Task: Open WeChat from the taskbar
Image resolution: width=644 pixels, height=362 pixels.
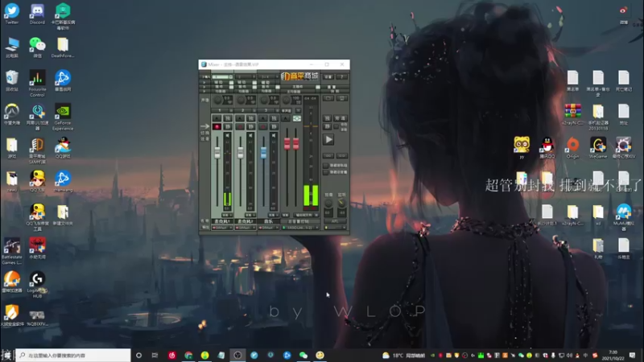Action: (x=303, y=355)
